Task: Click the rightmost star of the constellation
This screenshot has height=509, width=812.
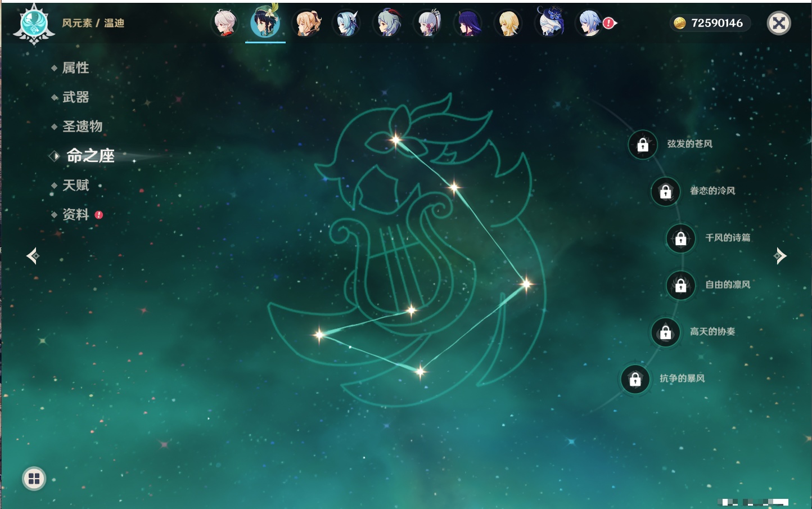Action: (526, 284)
